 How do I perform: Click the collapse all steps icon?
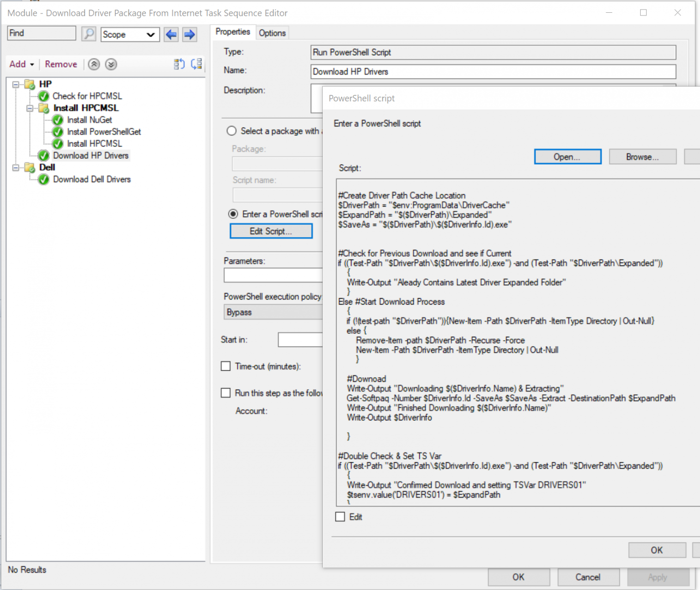coord(179,64)
